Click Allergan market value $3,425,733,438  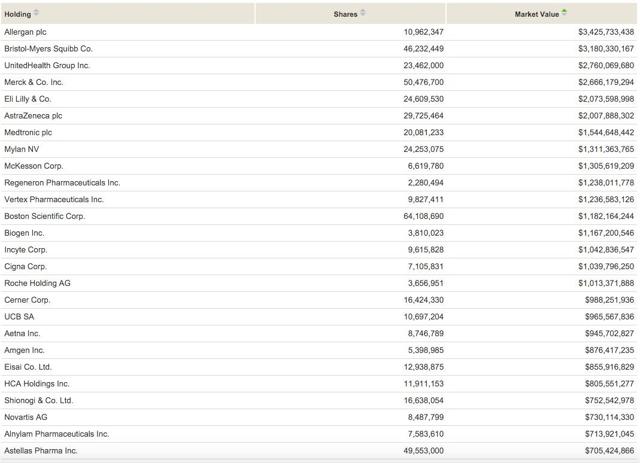tap(606, 32)
